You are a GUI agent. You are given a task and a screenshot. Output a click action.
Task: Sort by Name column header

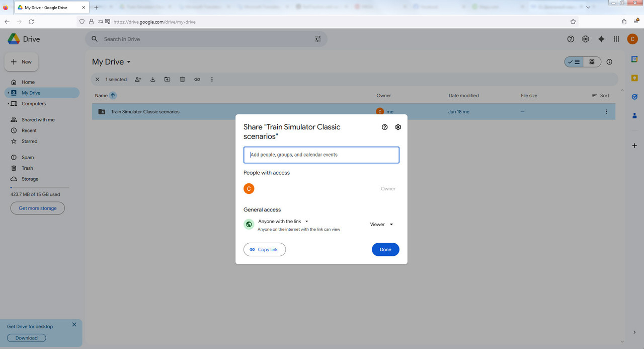click(101, 96)
